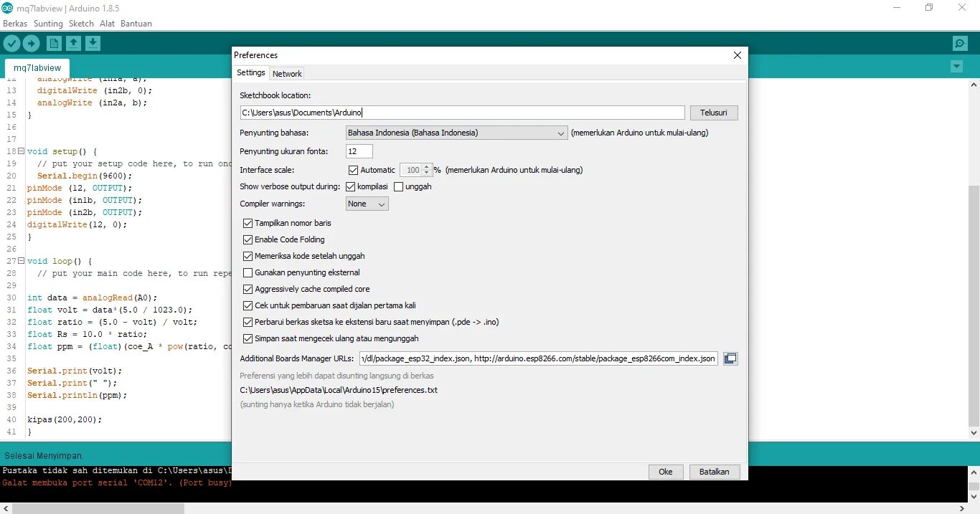Open the Sketch menu

coord(81,24)
